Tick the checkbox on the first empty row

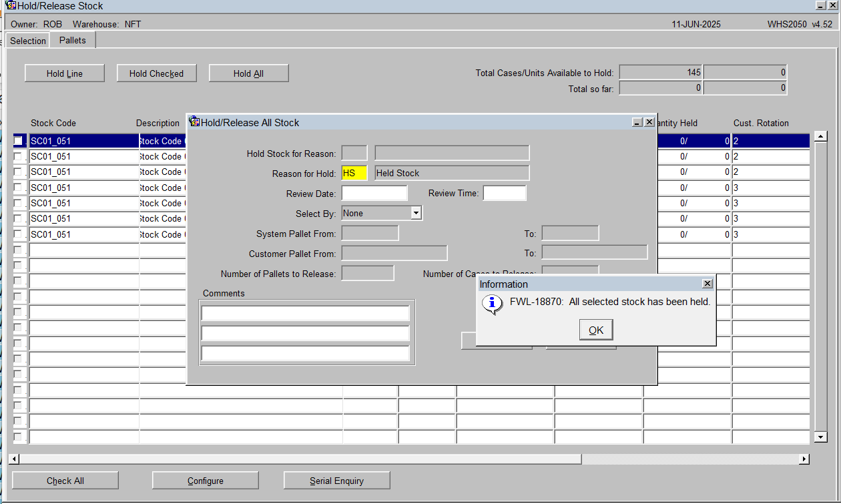19,250
